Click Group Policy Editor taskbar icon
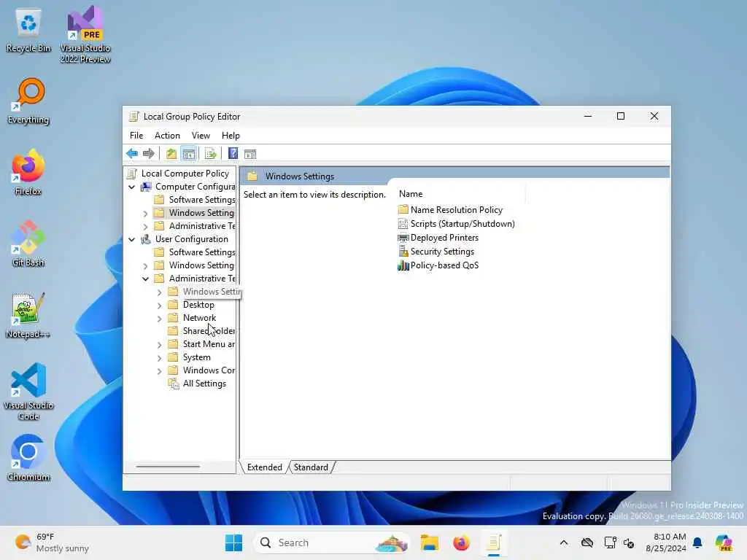Image resolution: width=747 pixels, height=560 pixels. coord(494,542)
